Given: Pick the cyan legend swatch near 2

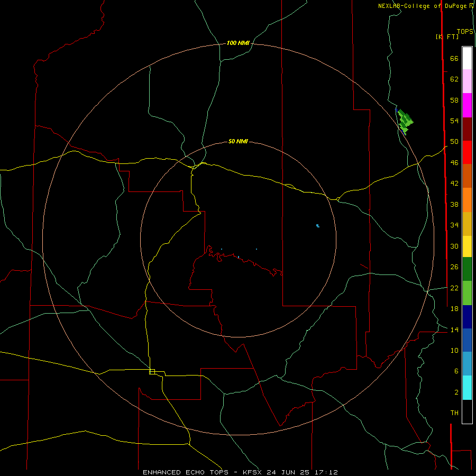Looking at the screenshot, I should [467, 388].
